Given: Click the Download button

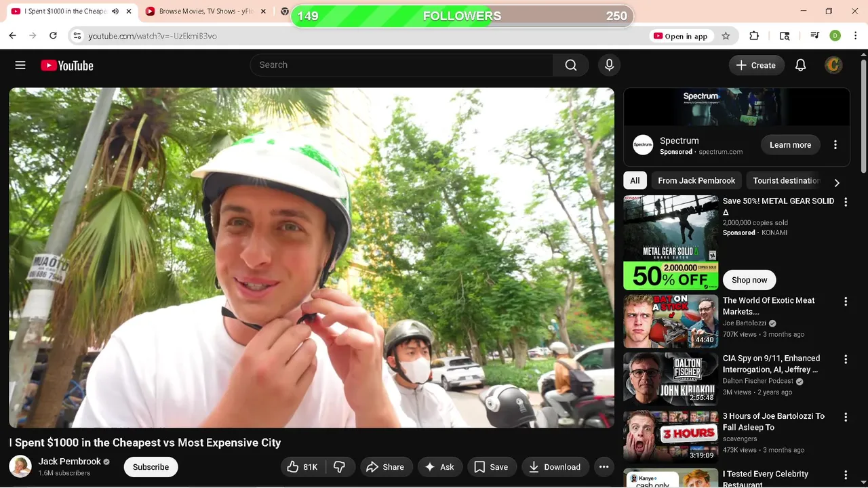Looking at the screenshot, I should coord(555,467).
